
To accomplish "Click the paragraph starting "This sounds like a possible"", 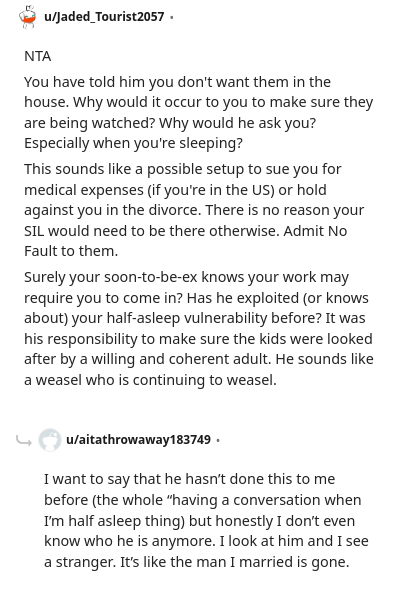I will click(194, 210).
